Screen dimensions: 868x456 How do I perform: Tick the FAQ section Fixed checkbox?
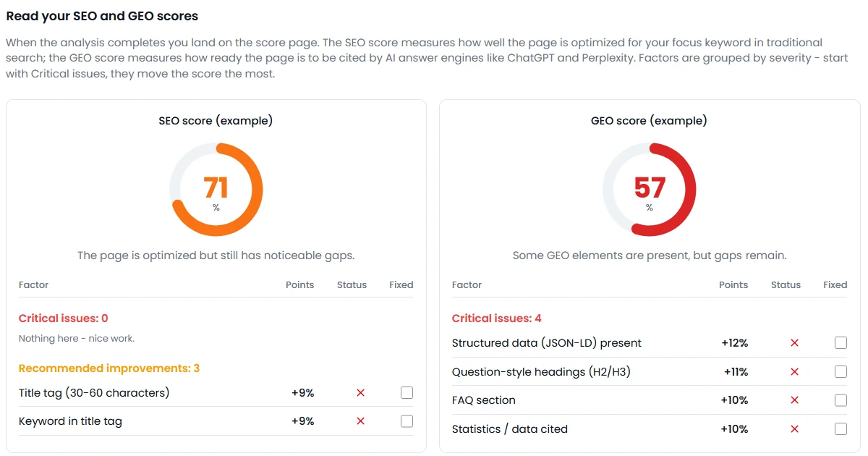[841, 400]
